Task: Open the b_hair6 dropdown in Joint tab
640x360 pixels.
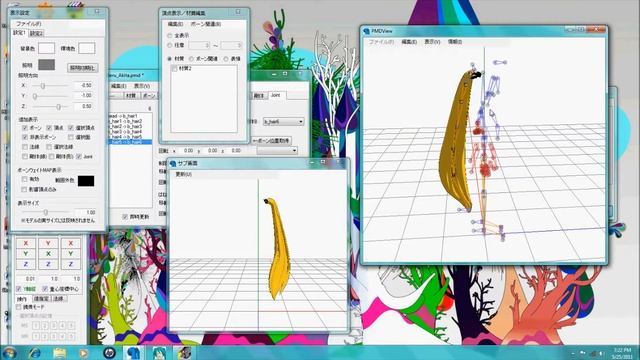Action: point(283,122)
